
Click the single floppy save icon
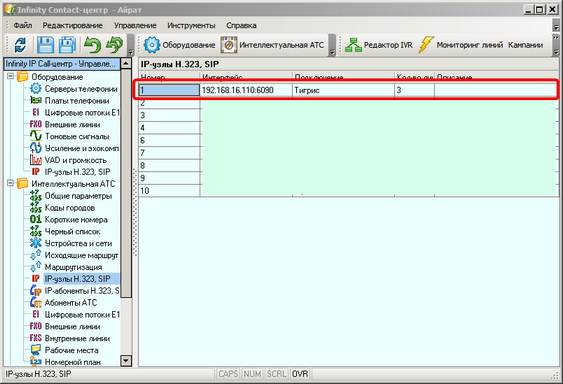click(x=46, y=45)
